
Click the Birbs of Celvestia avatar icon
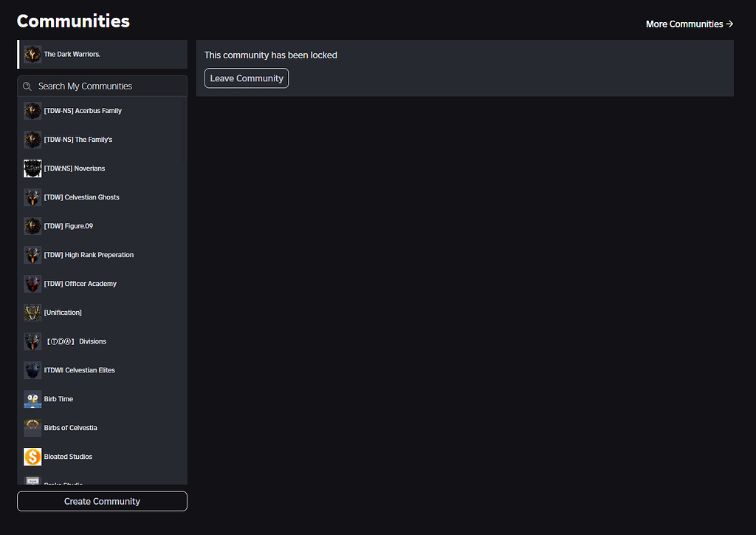[32, 428]
